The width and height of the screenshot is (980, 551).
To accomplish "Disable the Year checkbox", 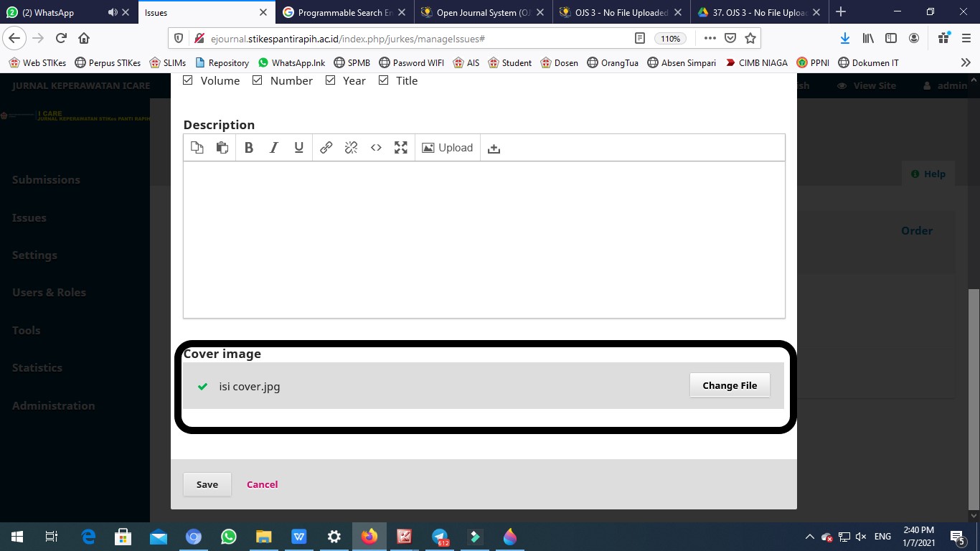I will coord(331,80).
